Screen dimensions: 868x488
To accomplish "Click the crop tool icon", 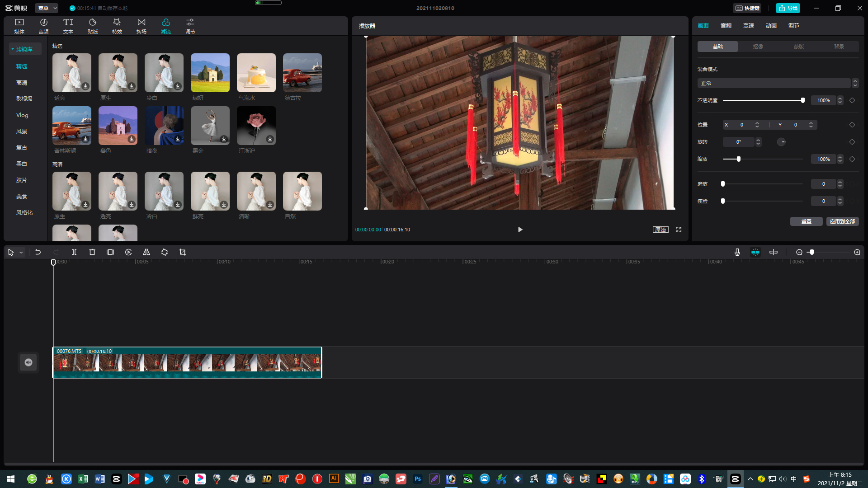I will pyautogui.click(x=183, y=252).
